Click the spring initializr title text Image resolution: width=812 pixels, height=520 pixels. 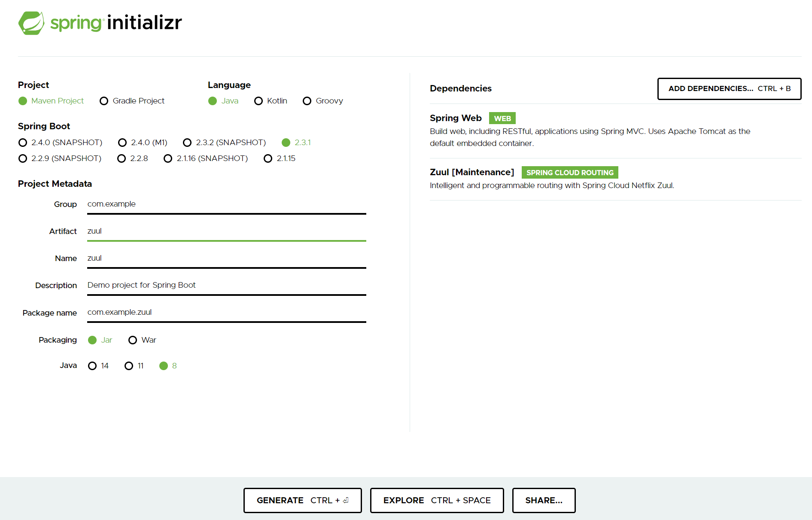[116, 23]
